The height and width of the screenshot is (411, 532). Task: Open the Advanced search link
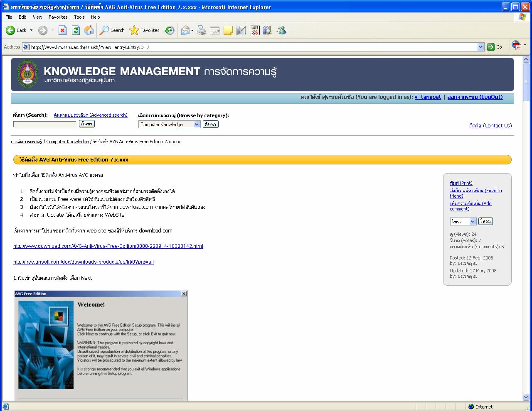click(91, 115)
